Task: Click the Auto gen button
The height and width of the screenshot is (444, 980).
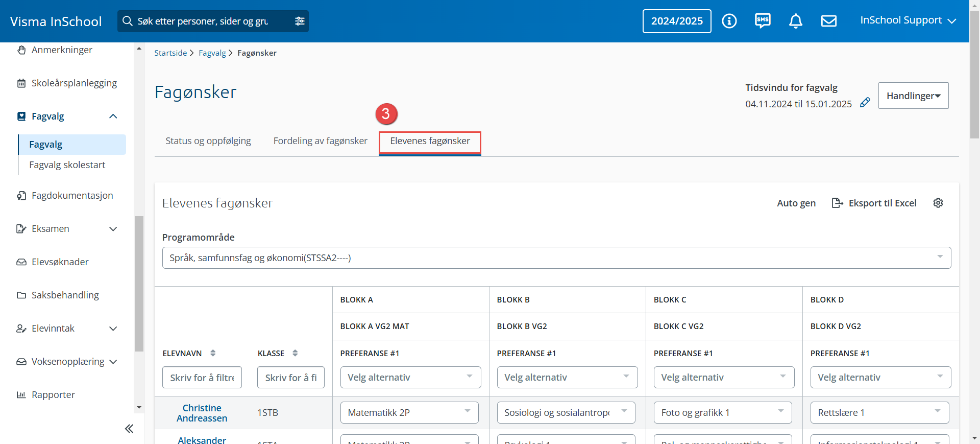Action: pyautogui.click(x=796, y=203)
